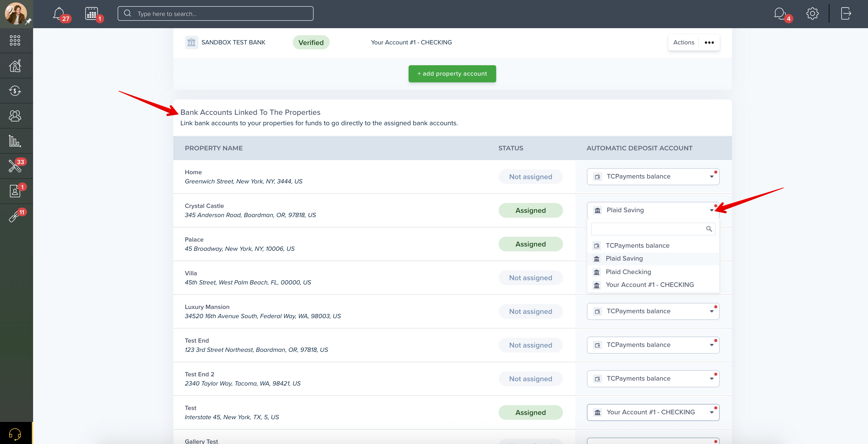
Task: Select TCPayments balance from open dropdown list
Action: (653, 246)
